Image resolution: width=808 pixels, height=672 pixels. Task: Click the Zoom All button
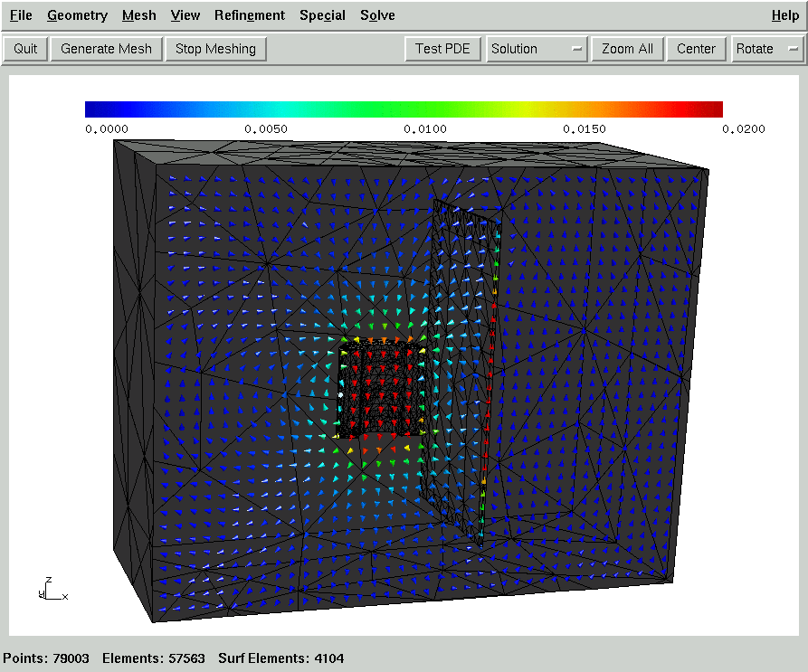pyautogui.click(x=627, y=49)
